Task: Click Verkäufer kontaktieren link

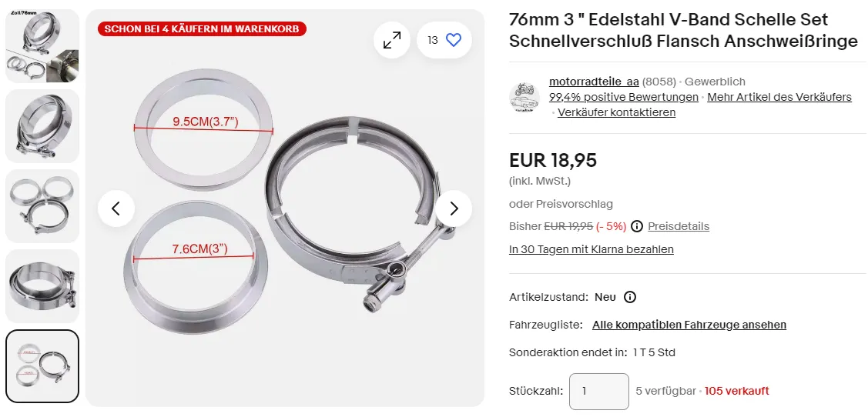Action: (616, 112)
